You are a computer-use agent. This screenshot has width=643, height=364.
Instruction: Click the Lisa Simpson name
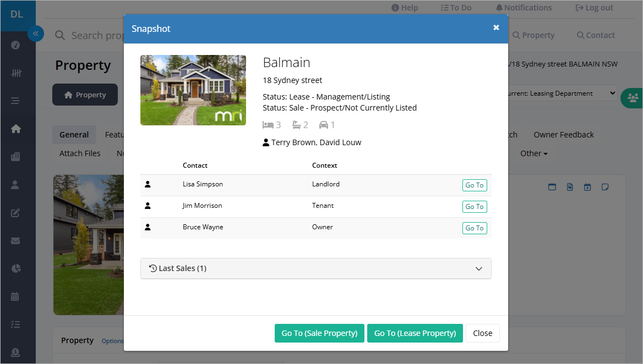(203, 184)
